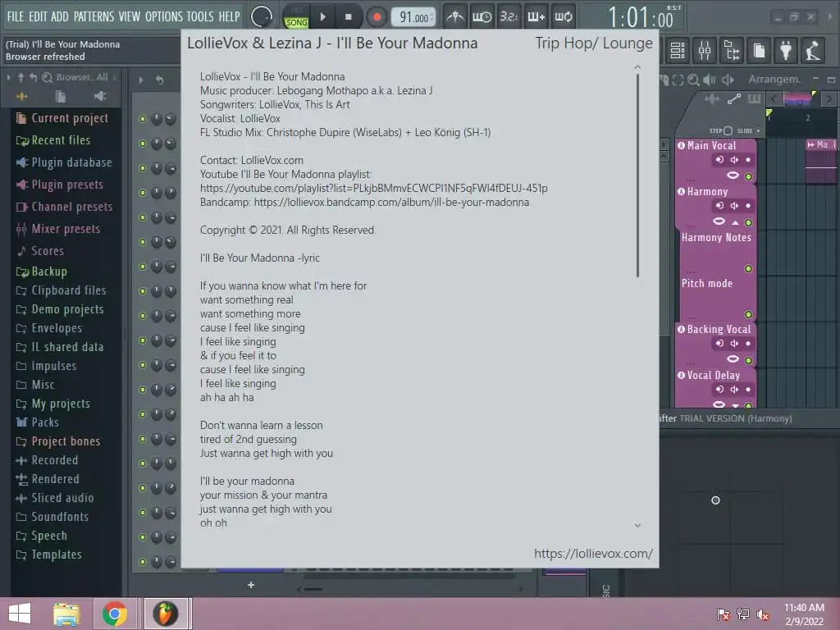Screen dimensions: 840x630
Task: Open Google Chrome from taskbar
Action: (x=115, y=614)
